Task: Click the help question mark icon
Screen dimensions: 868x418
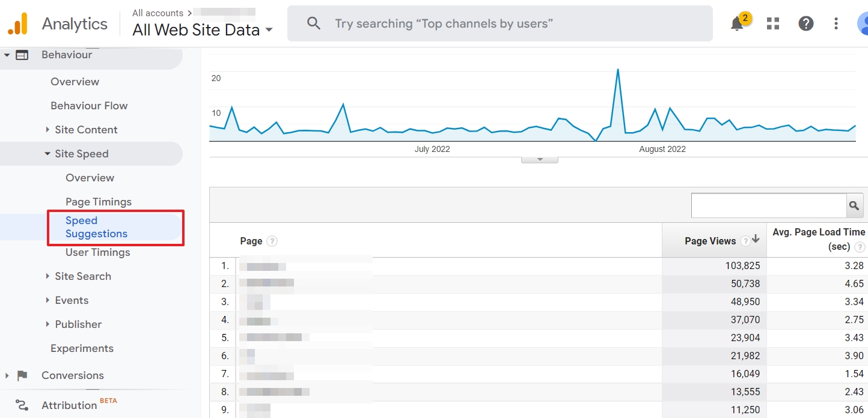Action: tap(805, 24)
